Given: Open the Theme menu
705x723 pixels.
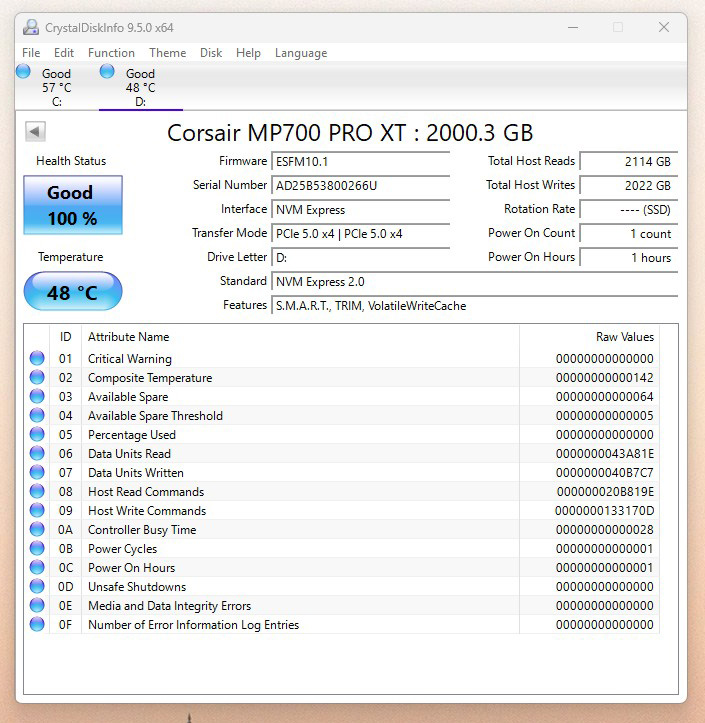Looking at the screenshot, I should [167, 53].
